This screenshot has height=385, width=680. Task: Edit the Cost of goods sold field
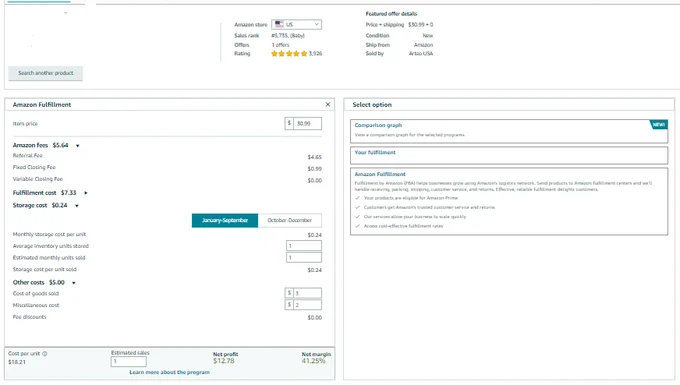tap(307, 293)
